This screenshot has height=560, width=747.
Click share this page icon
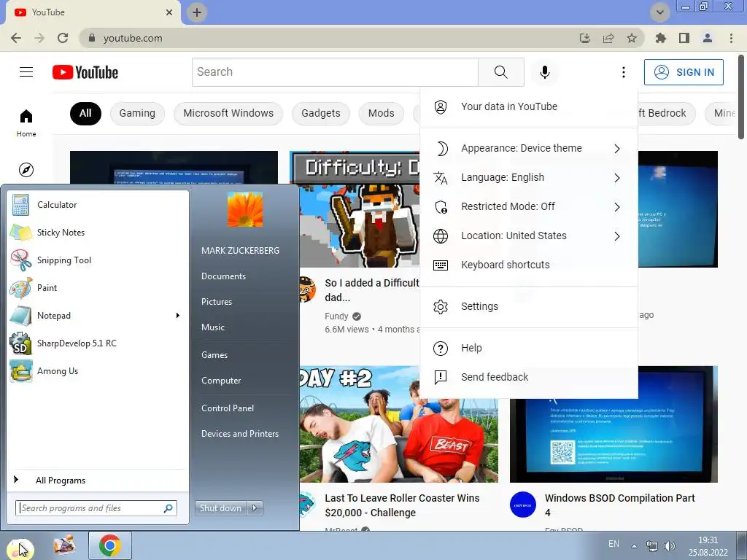click(x=608, y=38)
